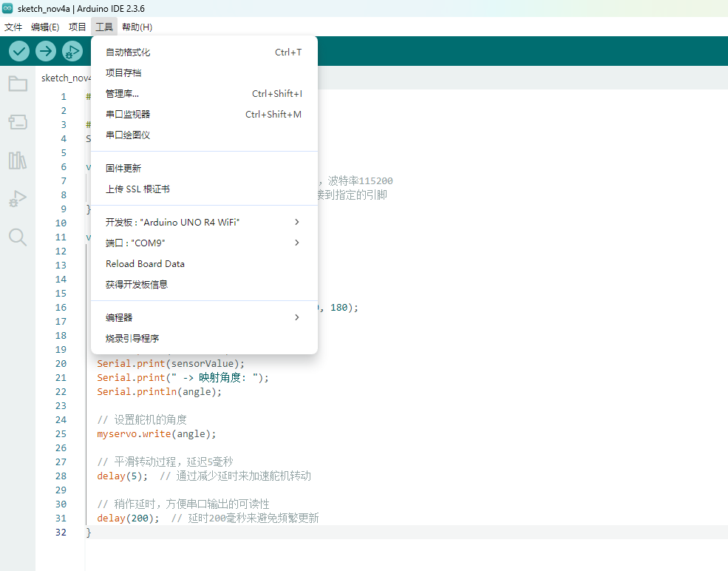728x571 pixels.
Task: Click the Serial.print(sensorValue); line
Action: 171,363
